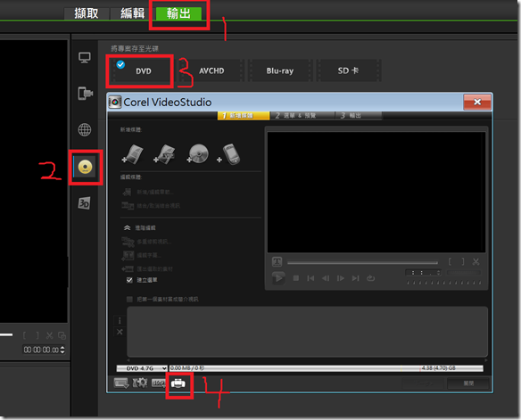521x420 pixels.
Task: Add video files with film icon
Action: tap(132, 154)
